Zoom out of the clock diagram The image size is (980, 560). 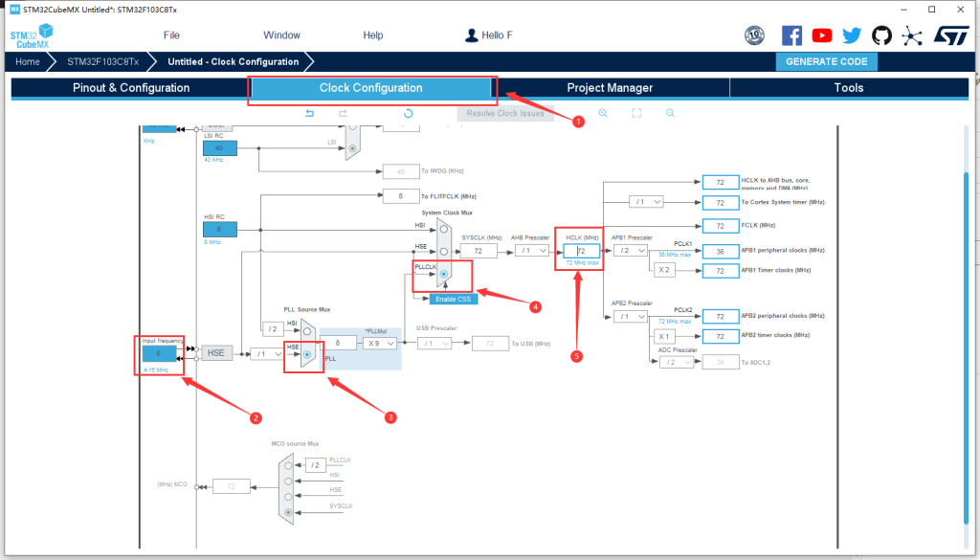(670, 113)
